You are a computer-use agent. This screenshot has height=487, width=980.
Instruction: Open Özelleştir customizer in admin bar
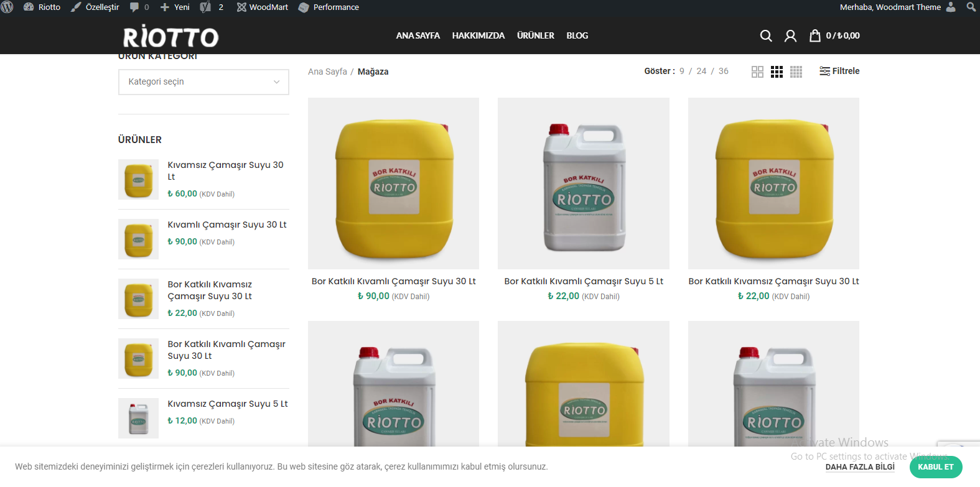coord(95,7)
